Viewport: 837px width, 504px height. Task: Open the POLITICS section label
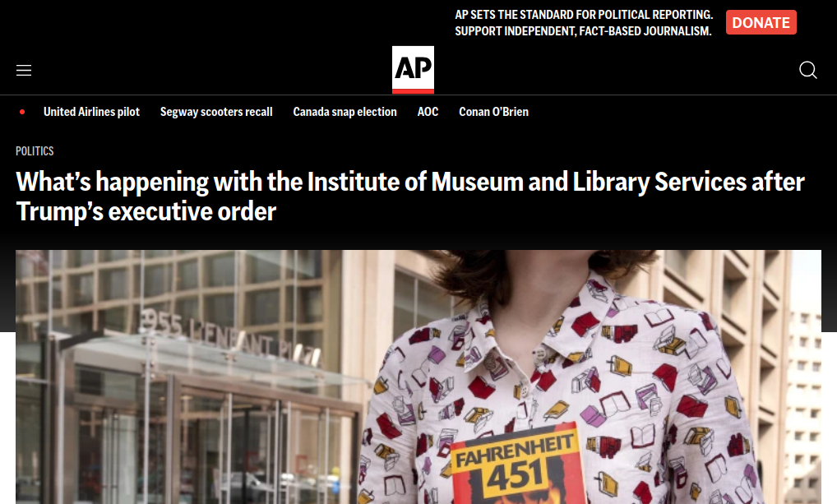(x=35, y=151)
